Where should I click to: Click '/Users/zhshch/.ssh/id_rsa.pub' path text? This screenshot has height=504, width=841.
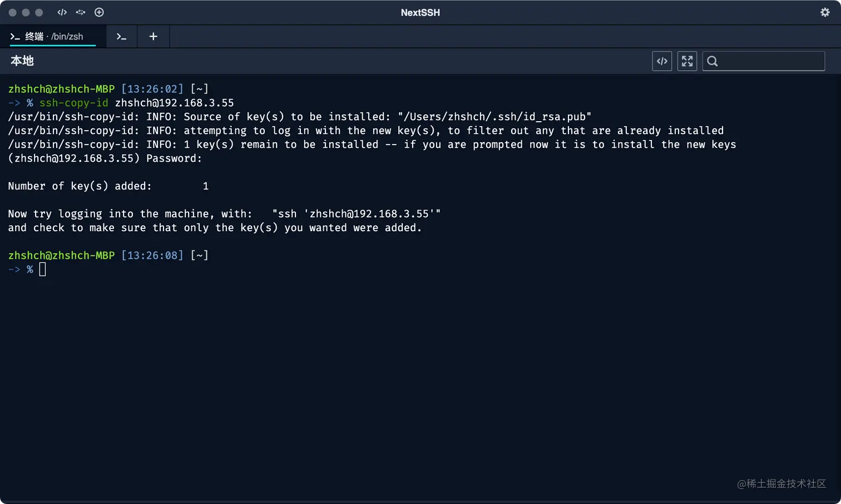pos(494,117)
